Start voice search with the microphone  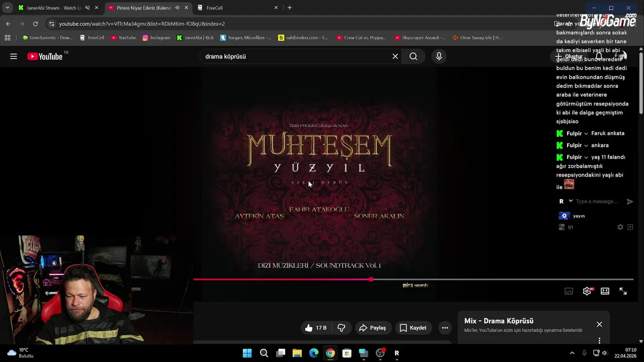tap(439, 56)
